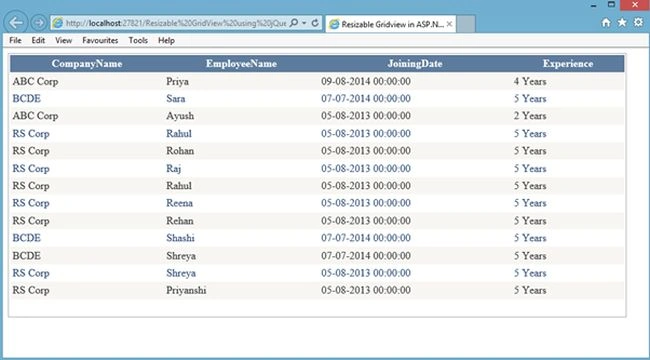Open the Home icon in toolbar

point(606,23)
